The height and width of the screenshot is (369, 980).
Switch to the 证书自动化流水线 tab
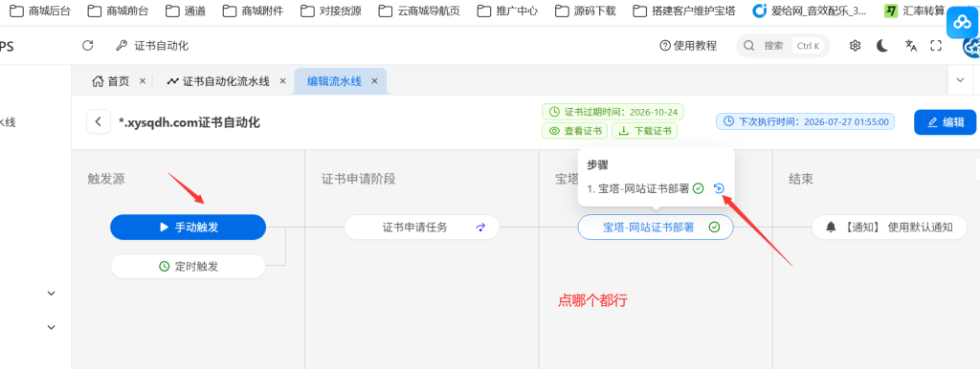click(x=218, y=81)
